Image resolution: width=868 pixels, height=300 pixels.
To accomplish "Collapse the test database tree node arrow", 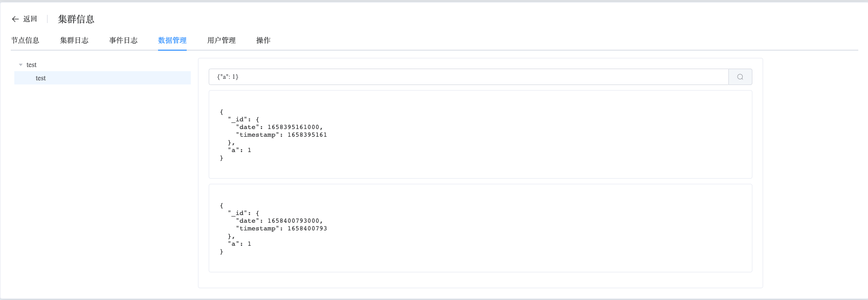I will pyautogui.click(x=20, y=65).
